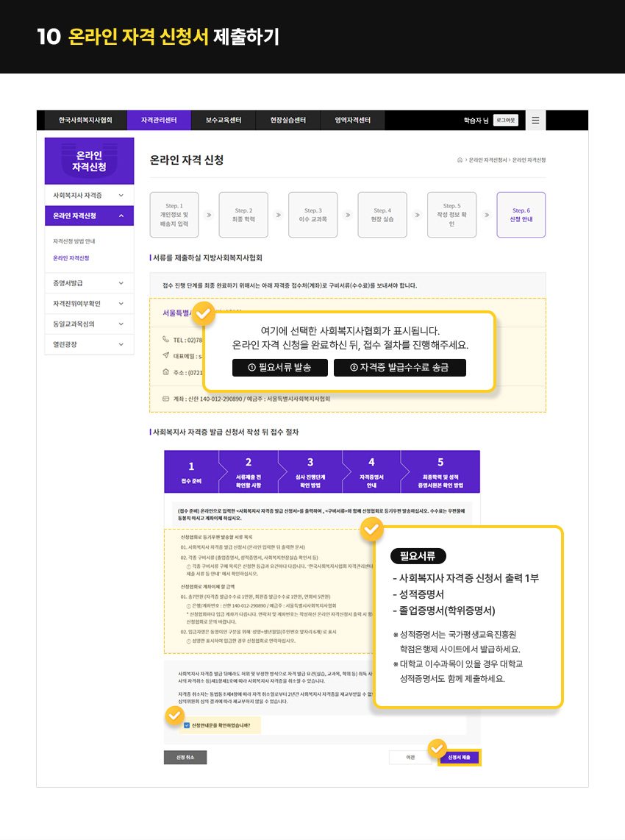Expand 증명서발급 sidebar menu

(89, 283)
